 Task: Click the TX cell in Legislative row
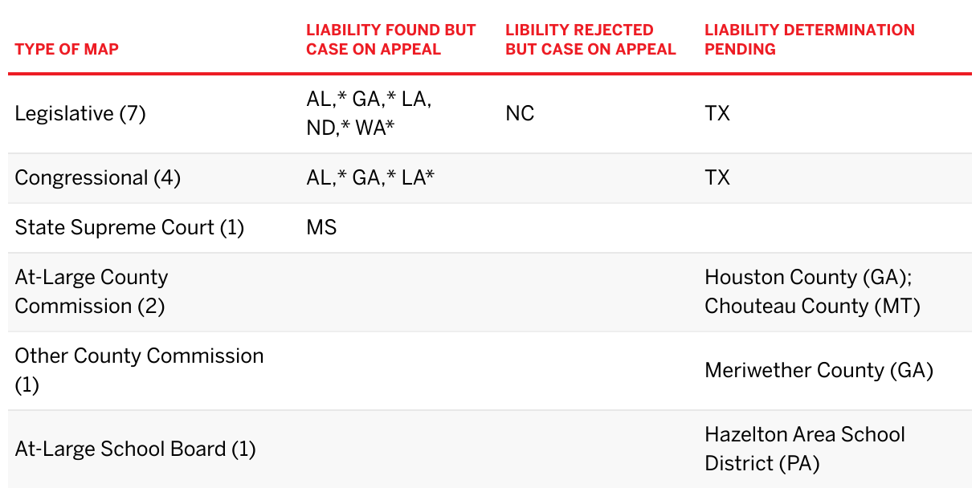click(x=717, y=113)
